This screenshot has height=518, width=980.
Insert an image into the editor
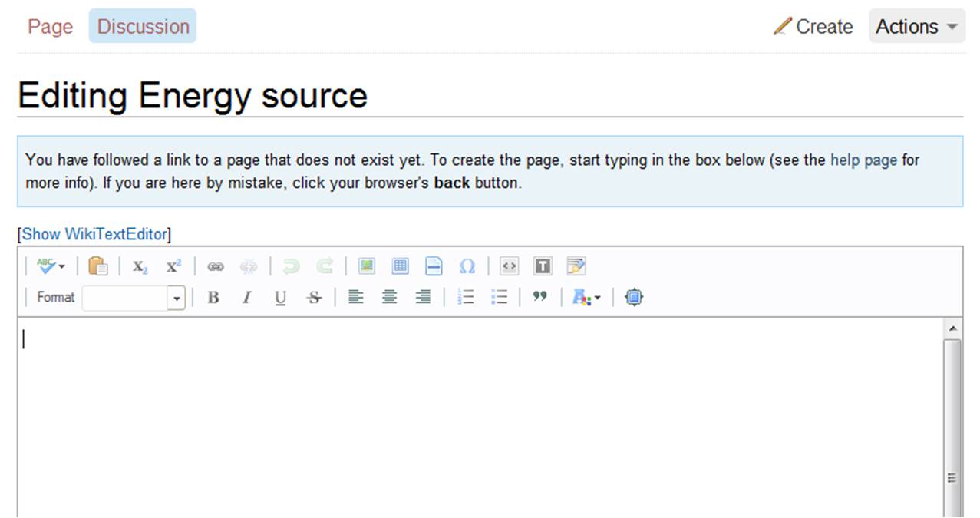367,266
